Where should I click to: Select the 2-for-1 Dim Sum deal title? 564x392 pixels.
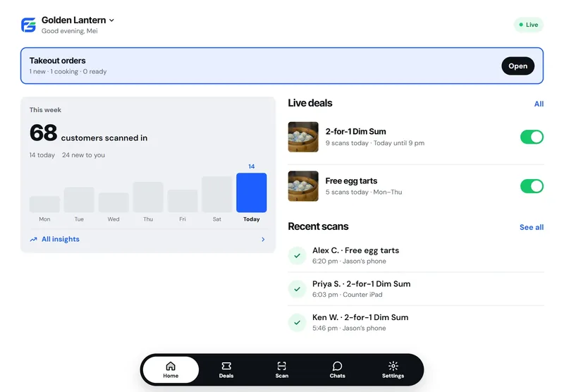(x=355, y=132)
